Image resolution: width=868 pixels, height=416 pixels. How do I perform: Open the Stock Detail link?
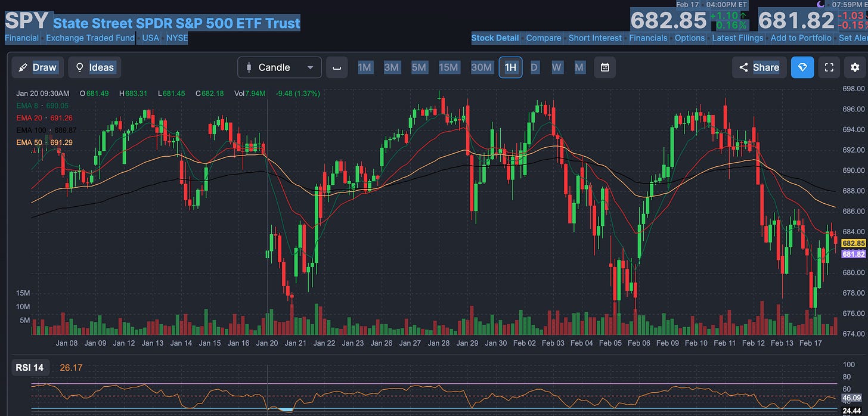[x=495, y=38]
